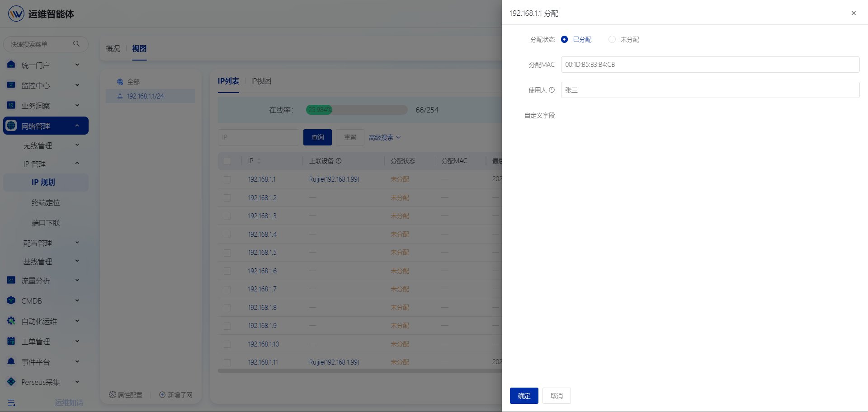
Task: Select the 192.168.1.1/24 subnet tree item
Action: [x=151, y=96]
